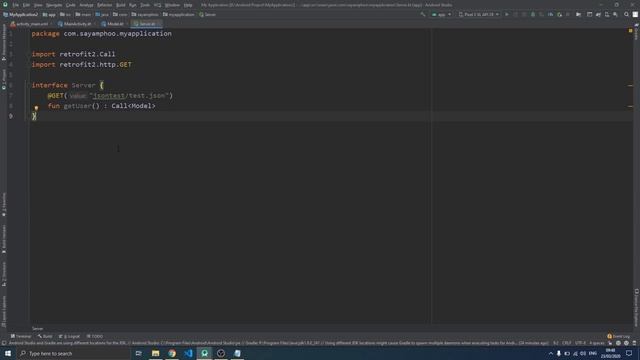The width and height of the screenshot is (640, 360).
Task: Click the yellow intention lightbulb icon
Action: pos(36,108)
